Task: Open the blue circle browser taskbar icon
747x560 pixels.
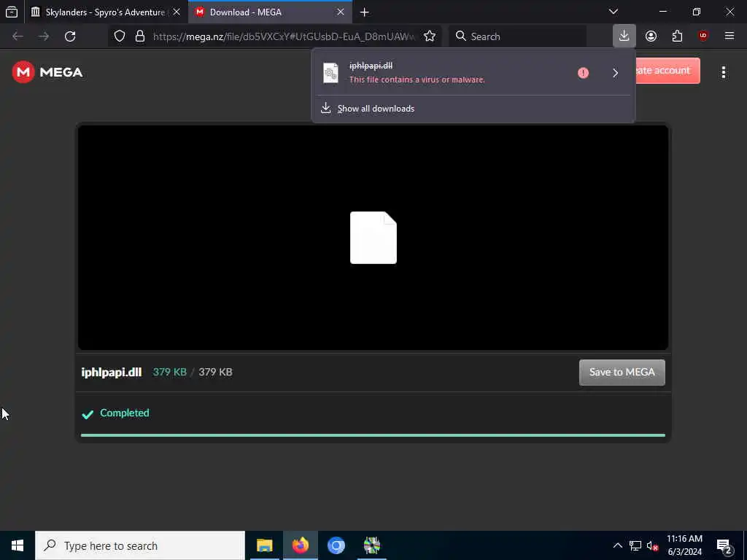Action: click(336, 545)
